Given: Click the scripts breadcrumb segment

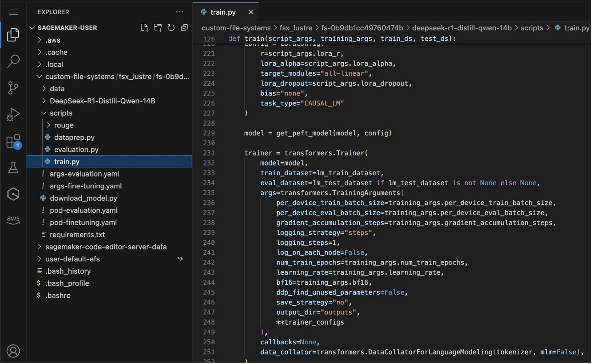Looking at the screenshot, I should point(531,28).
